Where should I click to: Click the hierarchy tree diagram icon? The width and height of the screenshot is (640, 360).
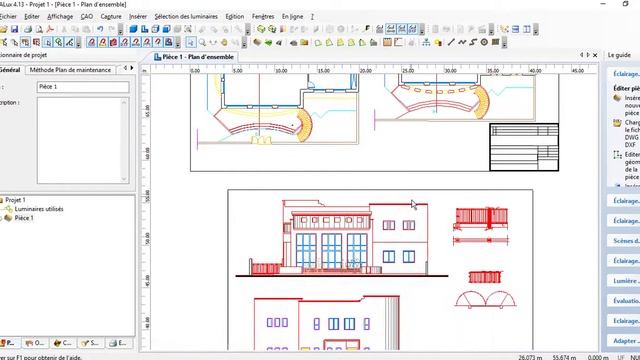pos(426,42)
